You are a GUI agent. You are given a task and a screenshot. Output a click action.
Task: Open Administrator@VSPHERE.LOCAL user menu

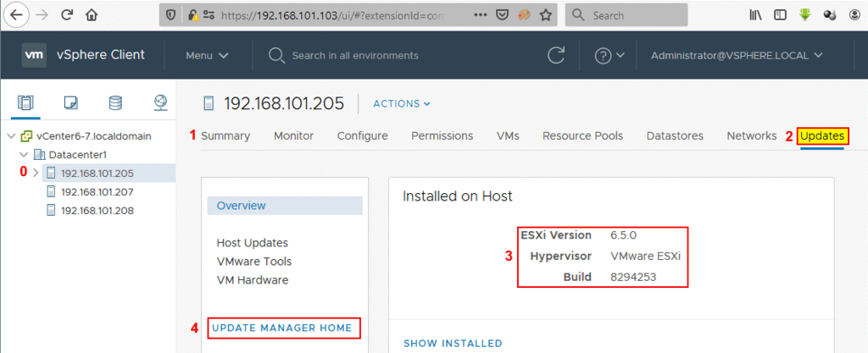tap(737, 55)
